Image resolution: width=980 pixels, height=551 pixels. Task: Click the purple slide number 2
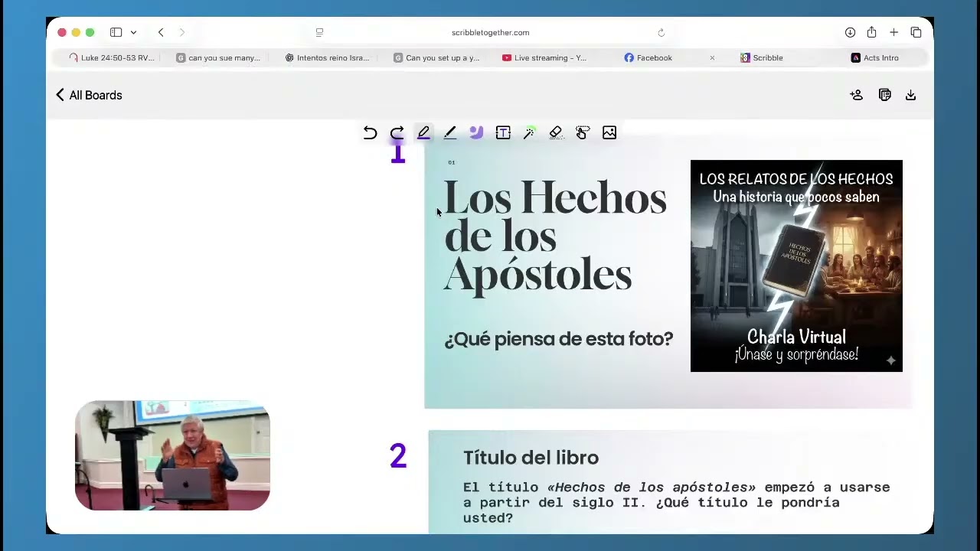coord(397,457)
